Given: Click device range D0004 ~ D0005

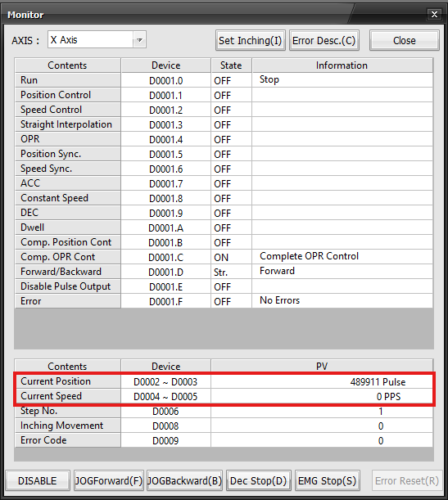Looking at the screenshot, I should coord(165,397).
